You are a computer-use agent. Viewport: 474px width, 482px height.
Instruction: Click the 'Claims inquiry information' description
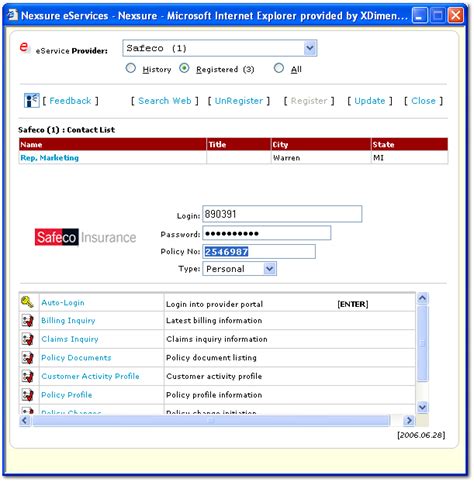click(x=217, y=339)
